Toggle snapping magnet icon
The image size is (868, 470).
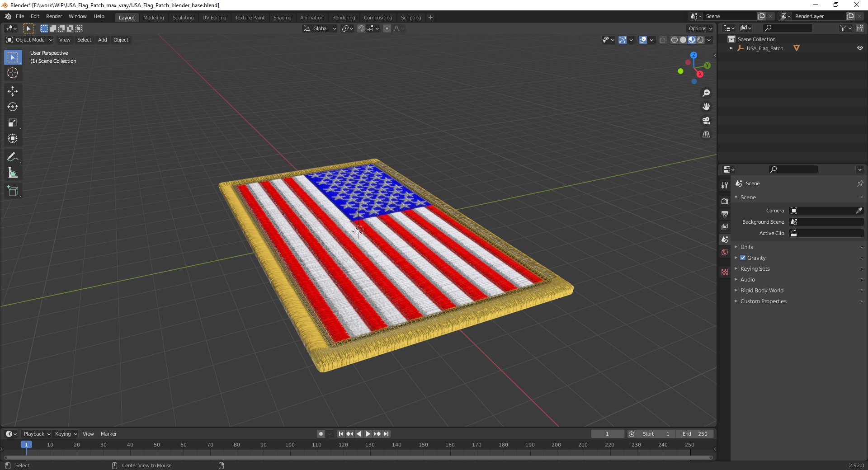click(x=361, y=28)
